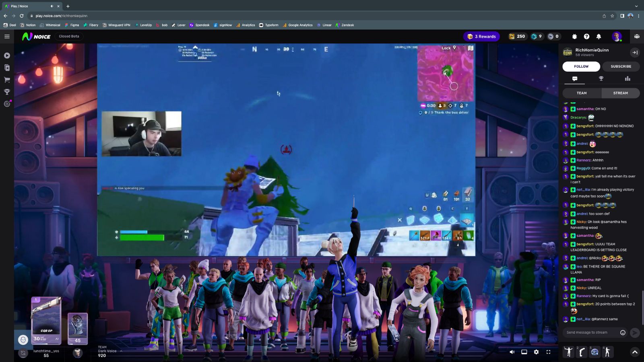This screenshot has width=644, height=362.
Task: Open the trophy leaderboard sidebar icon
Action: [x=6, y=91]
